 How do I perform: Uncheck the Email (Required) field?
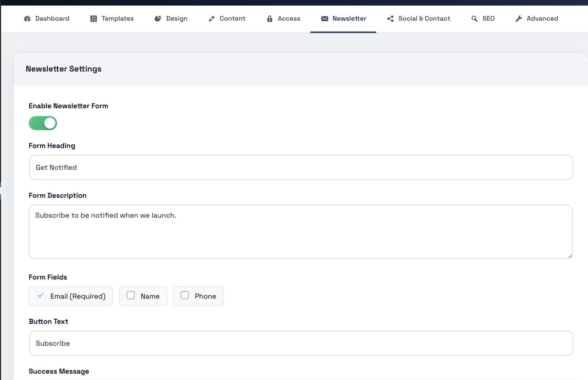(x=40, y=295)
